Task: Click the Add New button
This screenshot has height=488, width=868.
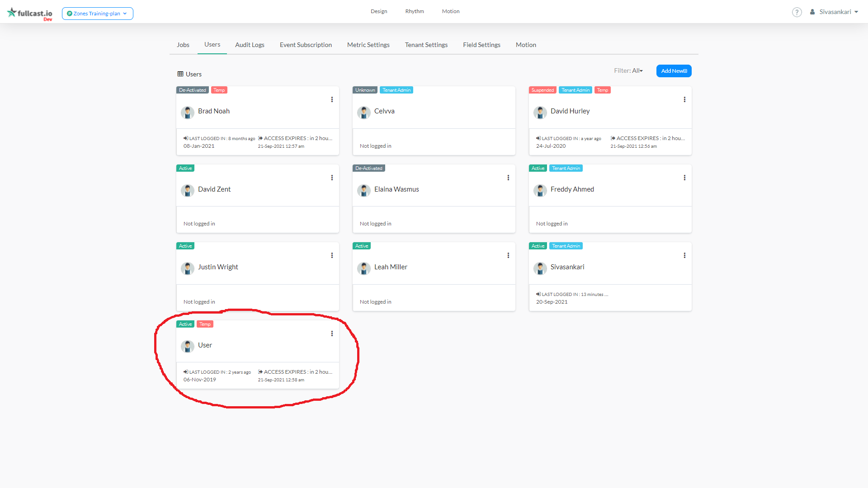Action: (674, 71)
